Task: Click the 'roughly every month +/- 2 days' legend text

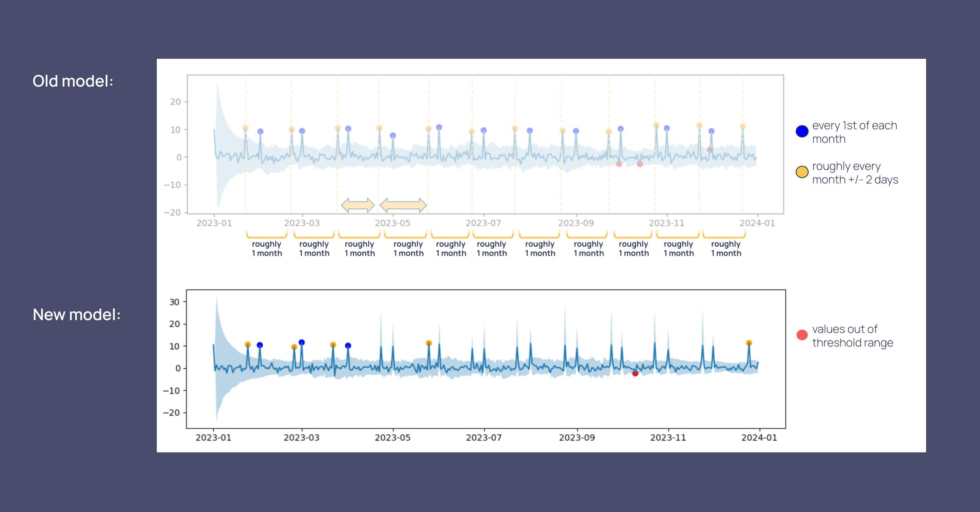Action: coord(855,173)
